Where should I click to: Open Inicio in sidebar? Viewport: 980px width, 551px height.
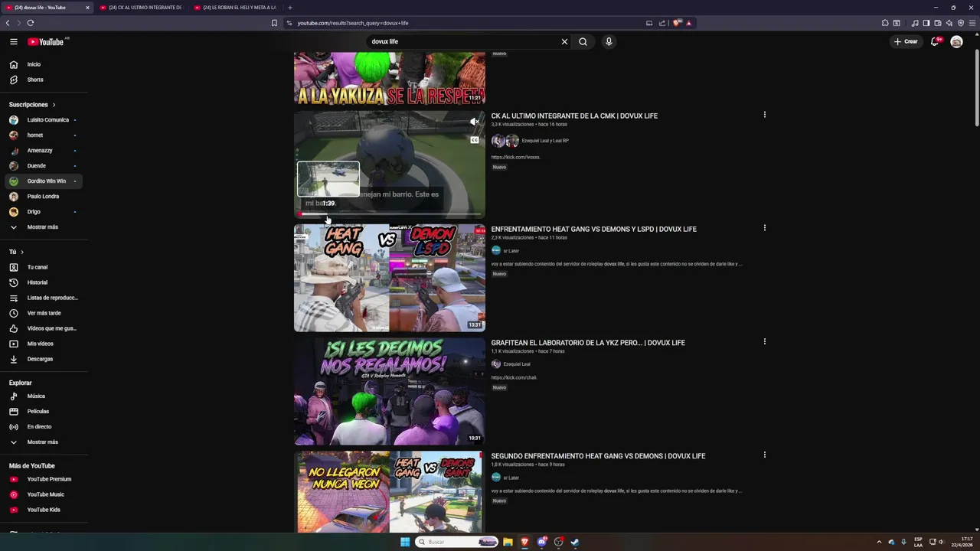(x=46, y=64)
